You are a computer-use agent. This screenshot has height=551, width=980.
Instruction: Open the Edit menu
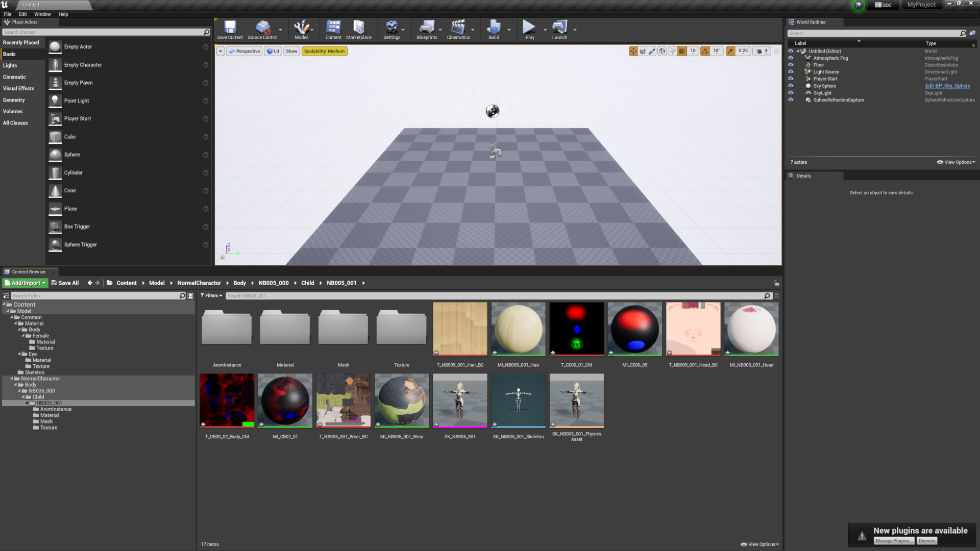coord(22,14)
